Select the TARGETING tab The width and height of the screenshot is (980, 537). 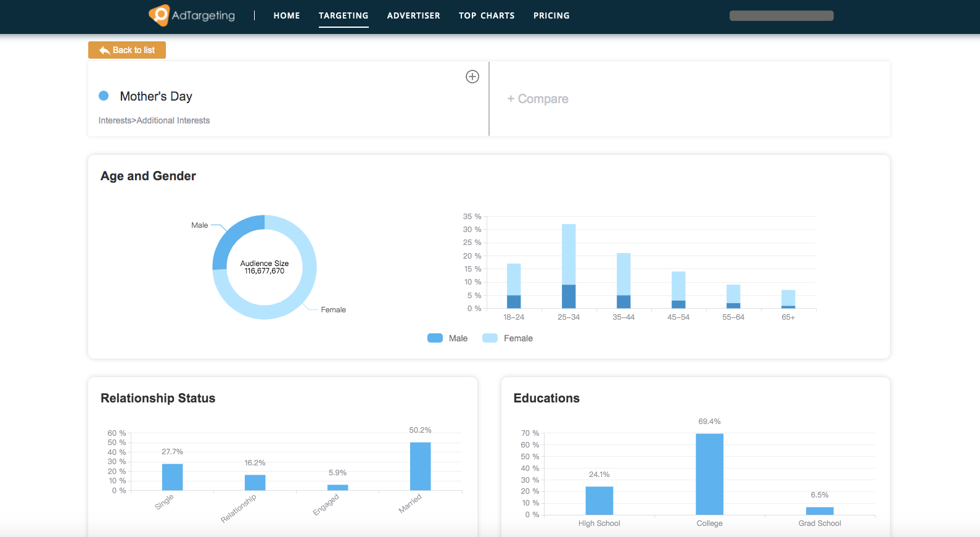(344, 15)
